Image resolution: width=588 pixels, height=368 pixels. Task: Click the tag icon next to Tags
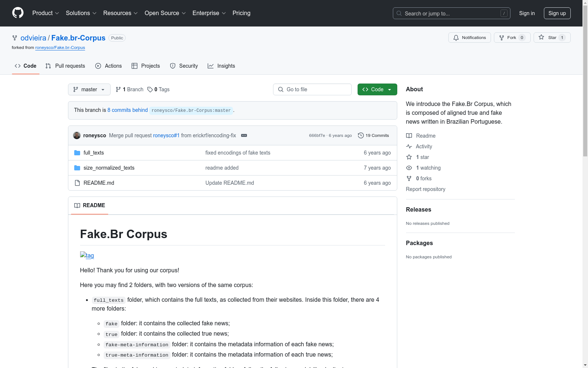pyautogui.click(x=150, y=89)
